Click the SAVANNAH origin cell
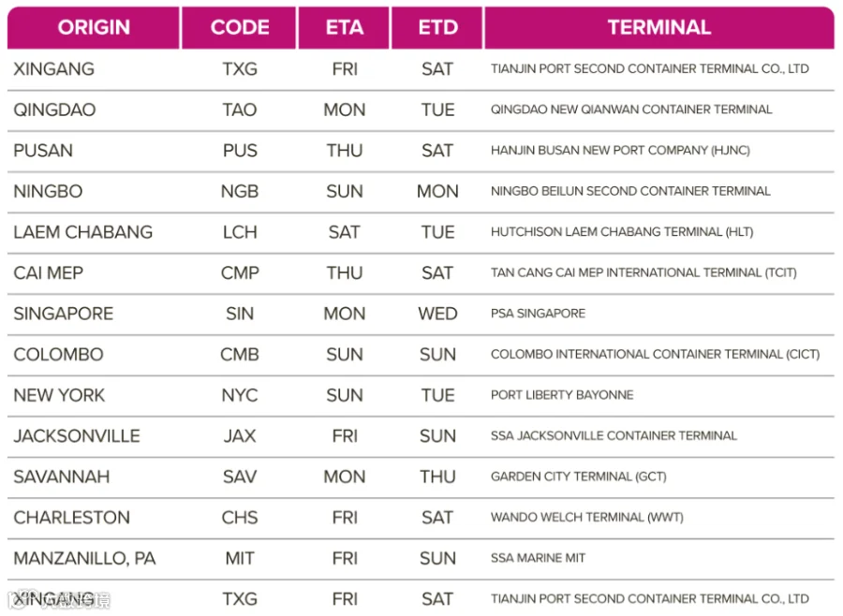 pyautogui.click(x=61, y=477)
